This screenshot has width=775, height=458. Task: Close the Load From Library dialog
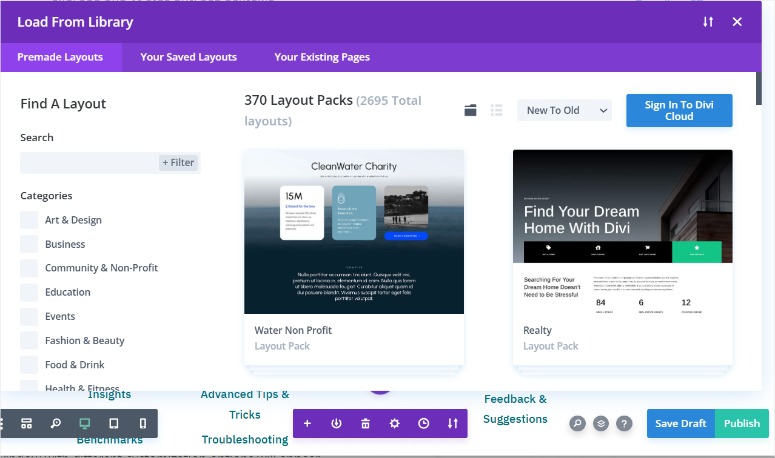[x=737, y=22]
